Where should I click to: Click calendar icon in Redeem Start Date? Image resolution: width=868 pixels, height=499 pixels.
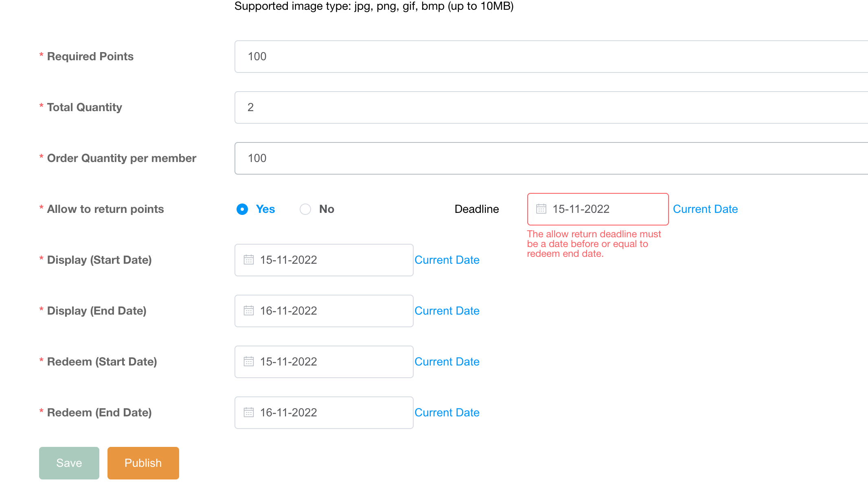pyautogui.click(x=249, y=361)
